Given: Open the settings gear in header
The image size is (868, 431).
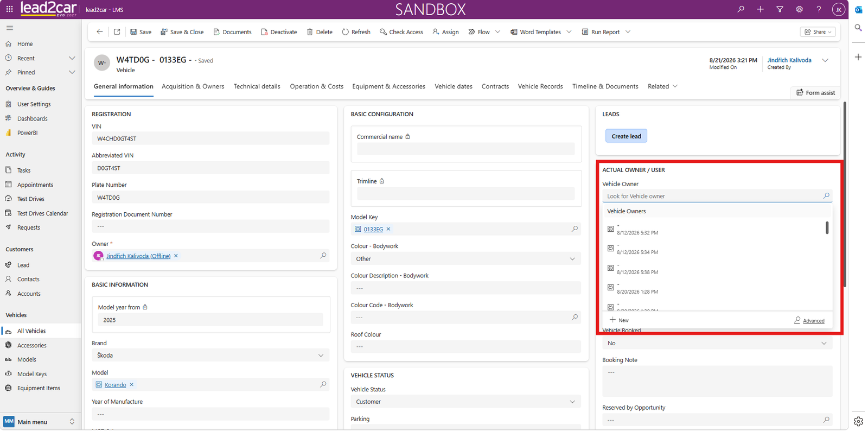Looking at the screenshot, I should (x=799, y=9).
